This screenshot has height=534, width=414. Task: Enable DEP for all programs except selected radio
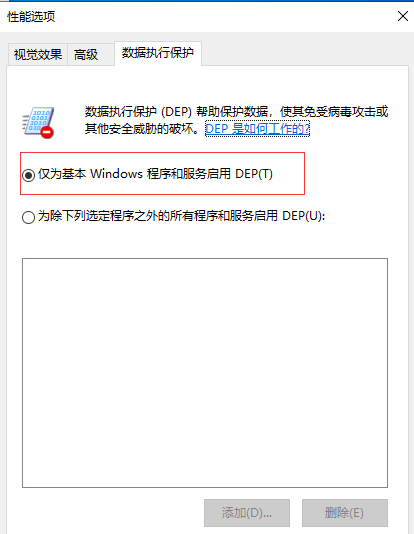click(x=28, y=217)
